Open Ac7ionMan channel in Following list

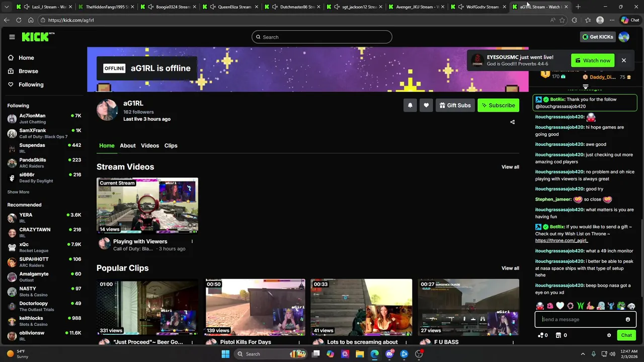pyautogui.click(x=44, y=119)
